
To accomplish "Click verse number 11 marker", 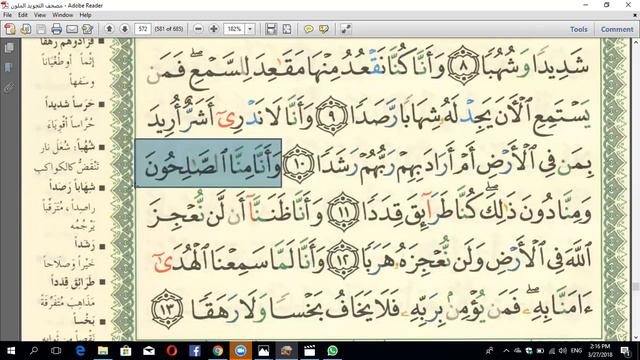I will pyautogui.click(x=343, y=212).
